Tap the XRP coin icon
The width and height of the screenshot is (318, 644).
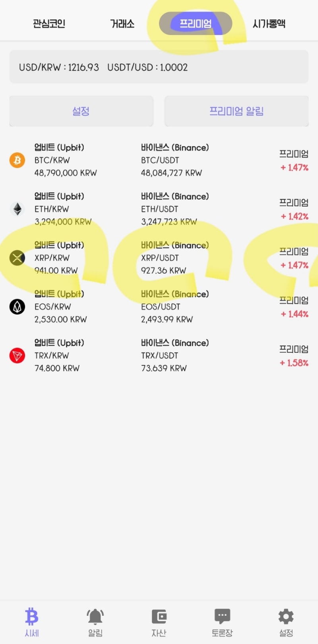coord(17,258)
